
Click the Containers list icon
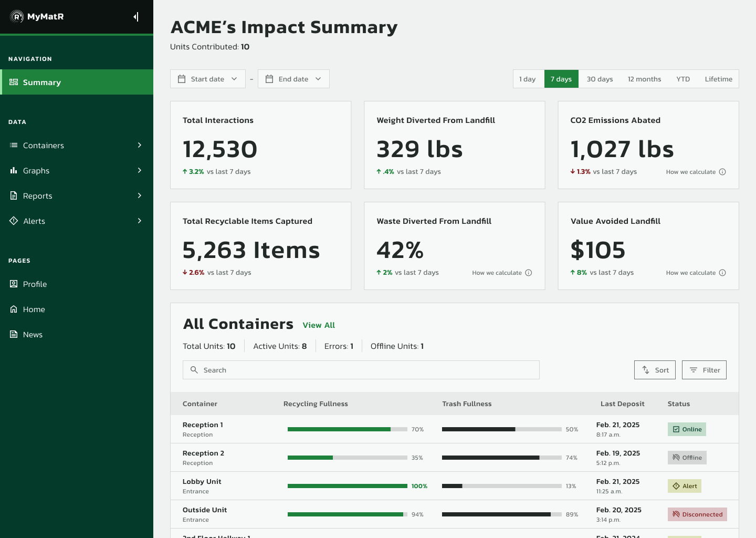[x=14, y=145]
